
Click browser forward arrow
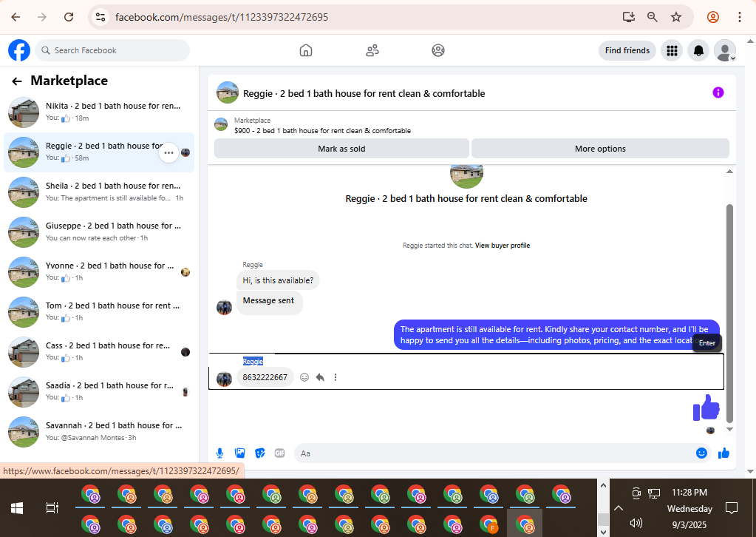42,17
